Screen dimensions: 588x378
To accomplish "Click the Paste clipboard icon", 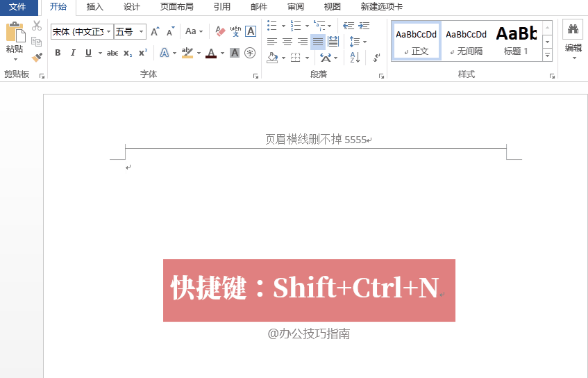I will click(x=15, y=32).
